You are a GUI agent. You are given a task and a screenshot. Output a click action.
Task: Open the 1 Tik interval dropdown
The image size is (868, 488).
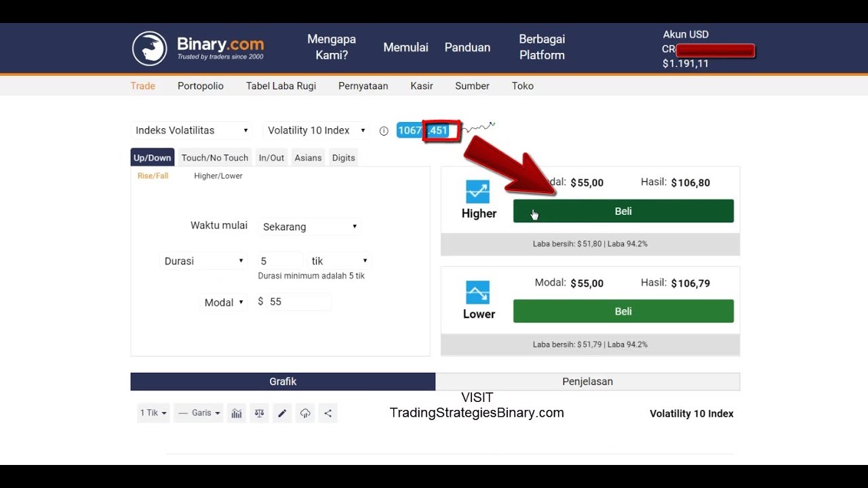click(153, 413)
